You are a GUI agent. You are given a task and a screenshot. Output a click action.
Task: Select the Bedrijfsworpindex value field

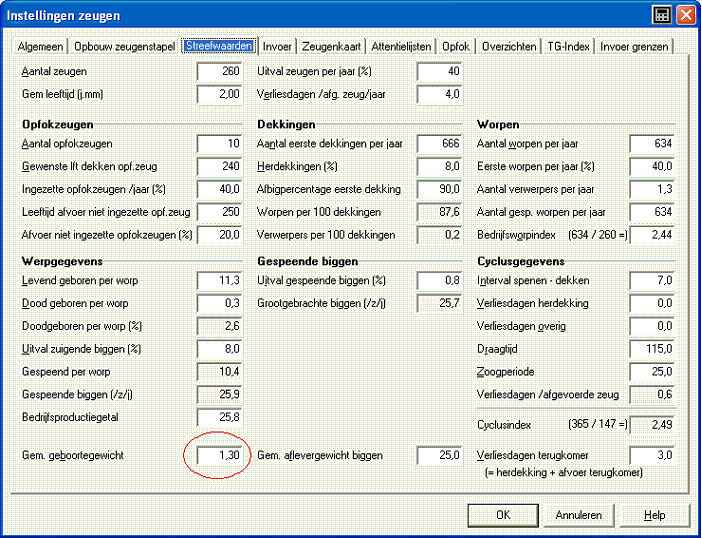click(x=652, y=235)
